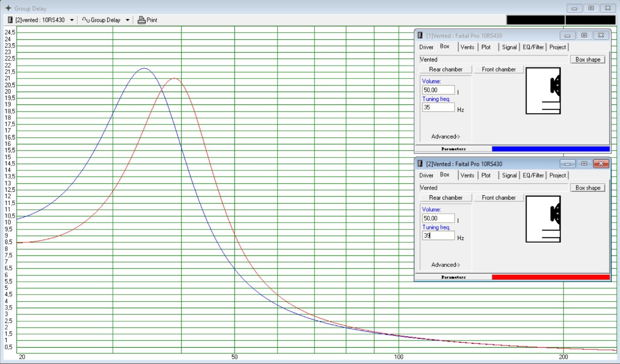The height and width of the screenshot is (364, 620).
Task: Click Tuning freq field showing 39
Action: [438, 236]
